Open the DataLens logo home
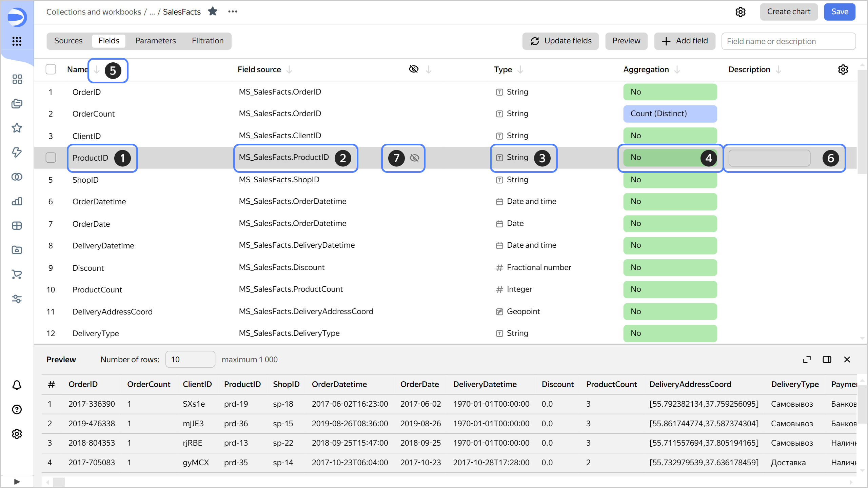 (17, 17)
